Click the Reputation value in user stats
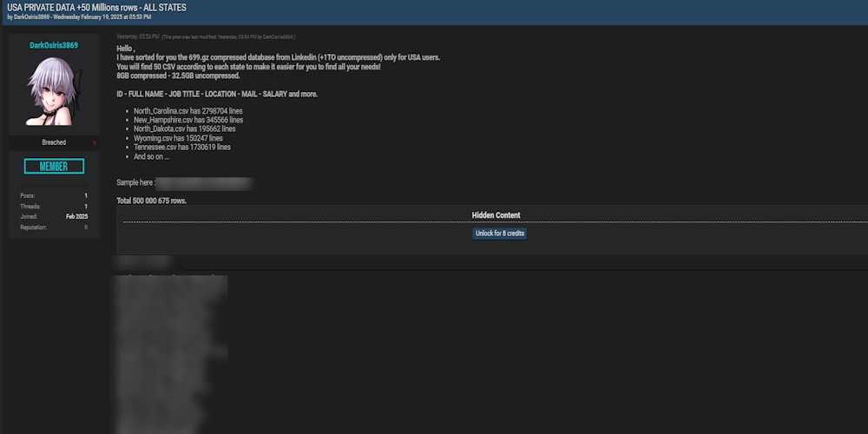 [85, 227]
